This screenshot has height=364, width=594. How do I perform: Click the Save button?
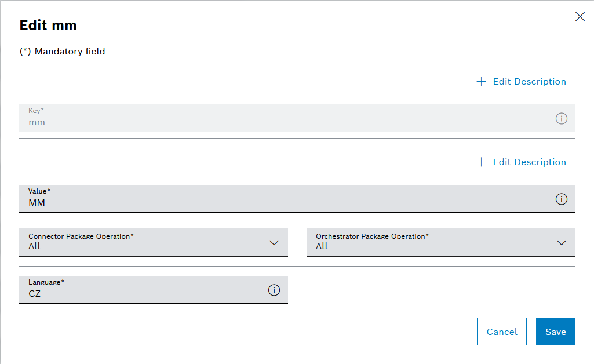(x=555, y=332)
